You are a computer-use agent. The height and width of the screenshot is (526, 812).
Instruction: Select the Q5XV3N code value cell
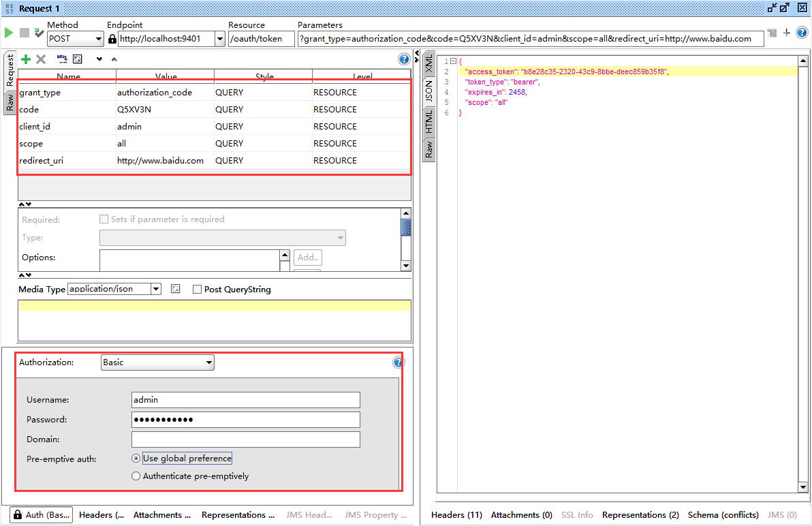click(x=166, y=110)
